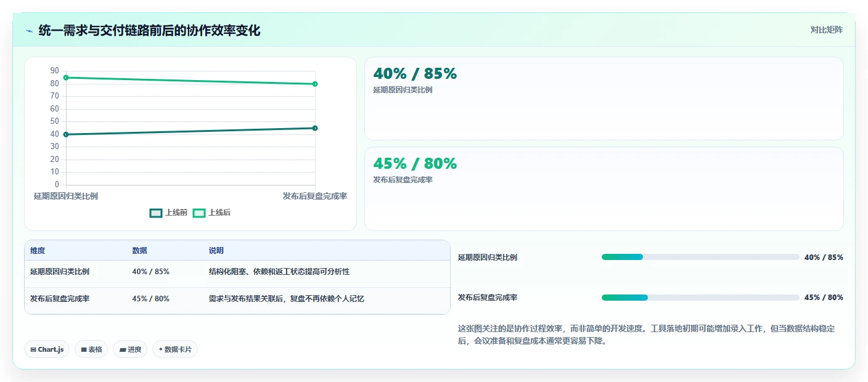Click the 进度 tag chip
The width and height of the screenshot is (868, 382).
pos(130,349)
